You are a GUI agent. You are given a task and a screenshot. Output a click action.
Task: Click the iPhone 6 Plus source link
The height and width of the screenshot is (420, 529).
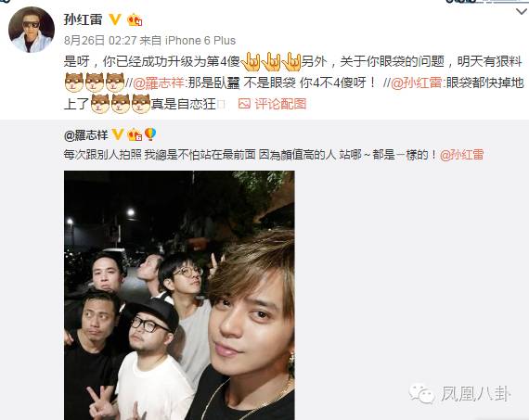[x=200, y=41]
